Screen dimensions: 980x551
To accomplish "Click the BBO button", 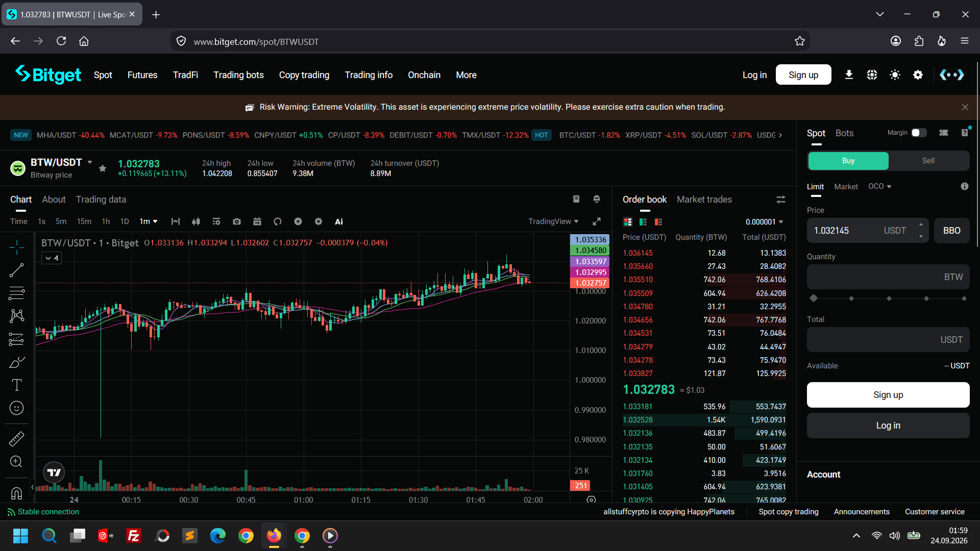I will click(951, 231).
